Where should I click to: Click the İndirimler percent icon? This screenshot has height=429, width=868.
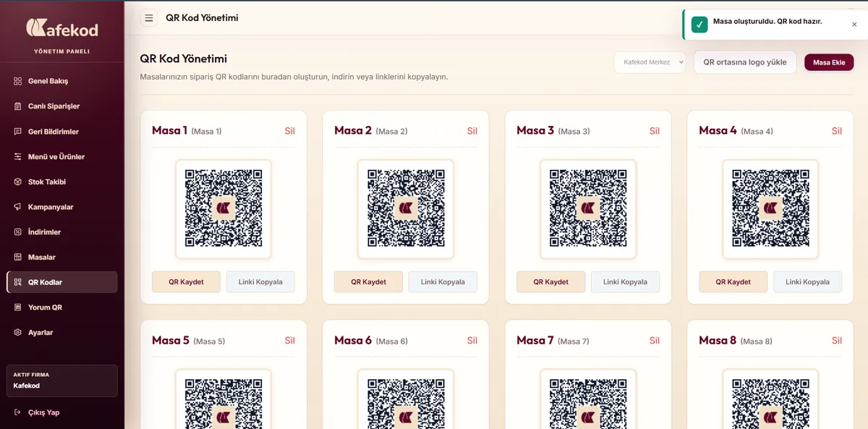click(18, 232)
